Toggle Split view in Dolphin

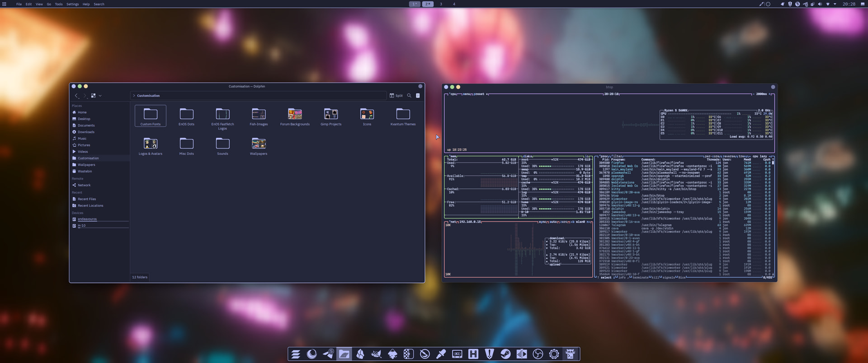coord(396,96)
